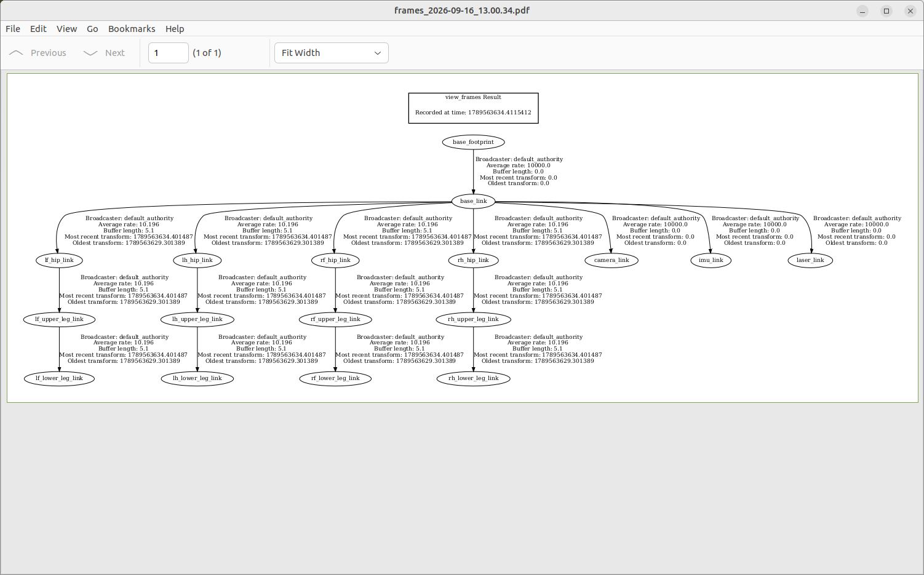Maximize the document viewer window
The height and width of the screenshot is (575, 924).
coord(886,10)
